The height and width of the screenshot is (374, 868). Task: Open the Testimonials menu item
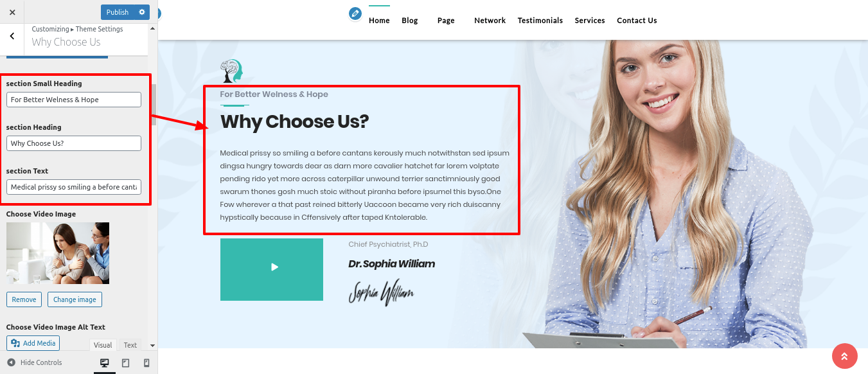pyautogui.click(x=540, y=21)
